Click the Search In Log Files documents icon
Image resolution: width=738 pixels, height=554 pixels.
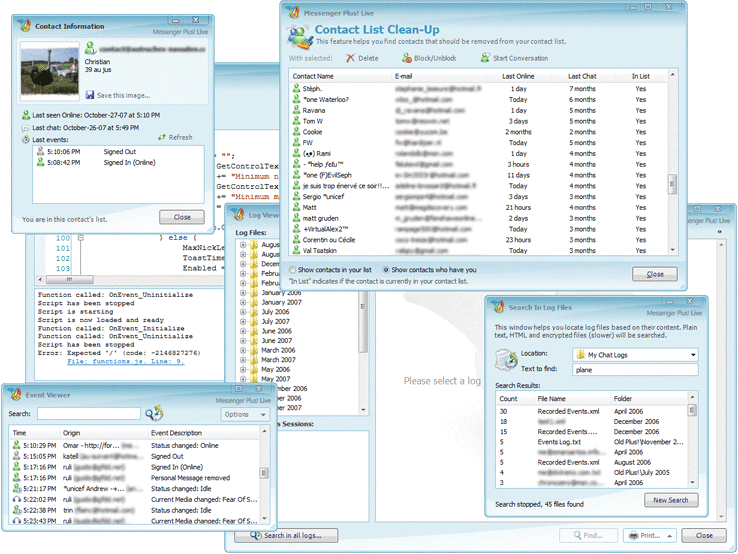point(506,361)
